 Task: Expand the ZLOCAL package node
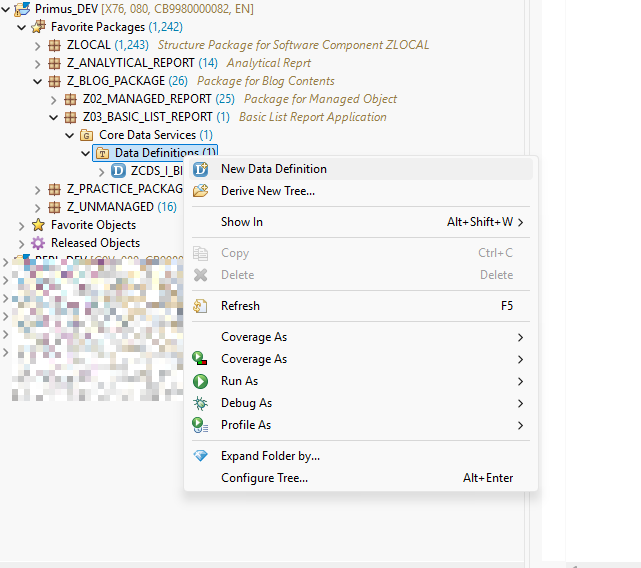pos(38,45)
